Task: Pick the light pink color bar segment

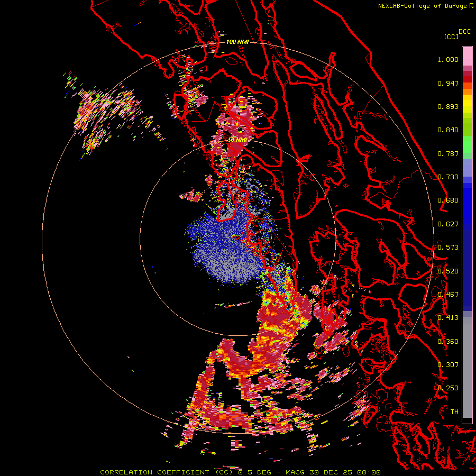Action: point(467,56)
